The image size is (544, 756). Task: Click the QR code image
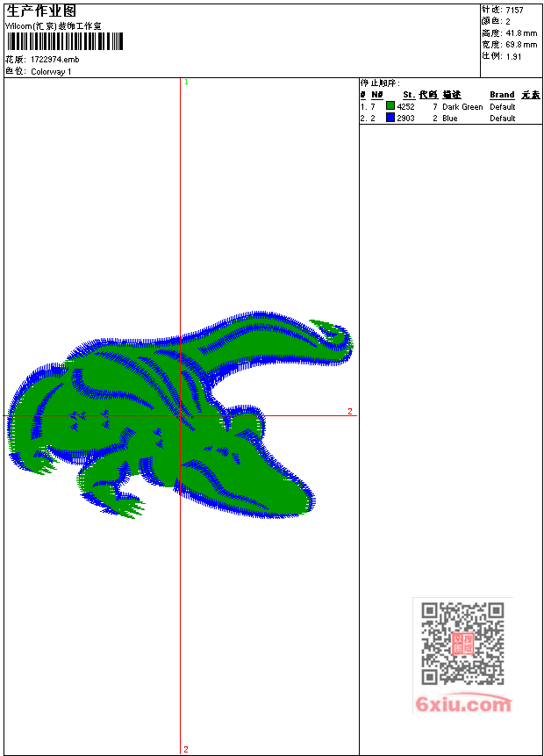462,644
